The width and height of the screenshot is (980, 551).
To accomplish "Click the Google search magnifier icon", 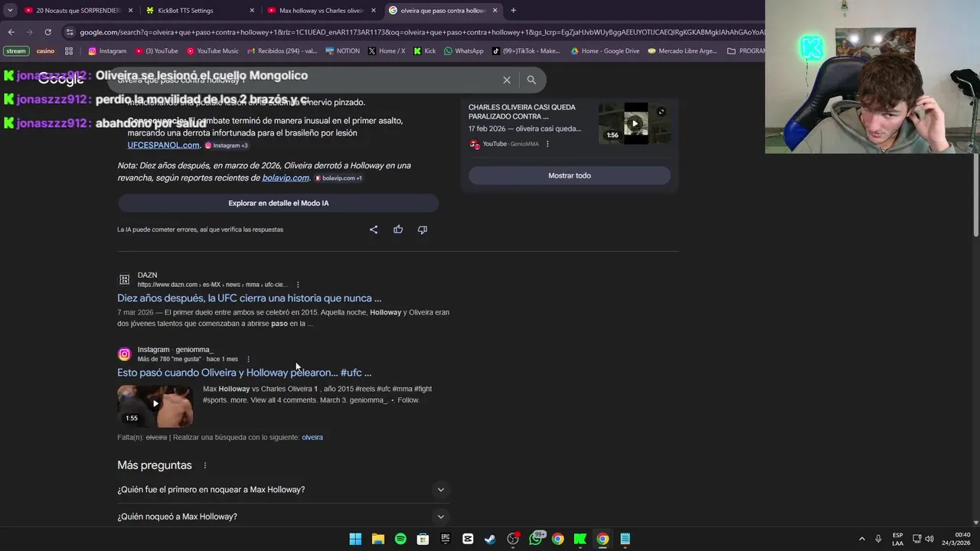I will tap(531, 80).
